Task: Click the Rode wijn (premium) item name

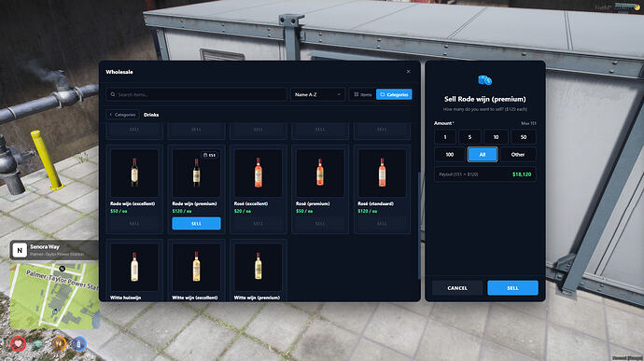Action: click(194, 203)
